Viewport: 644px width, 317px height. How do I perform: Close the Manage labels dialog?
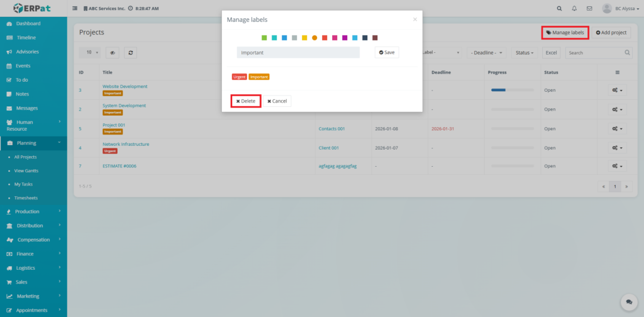click(415, 19)
